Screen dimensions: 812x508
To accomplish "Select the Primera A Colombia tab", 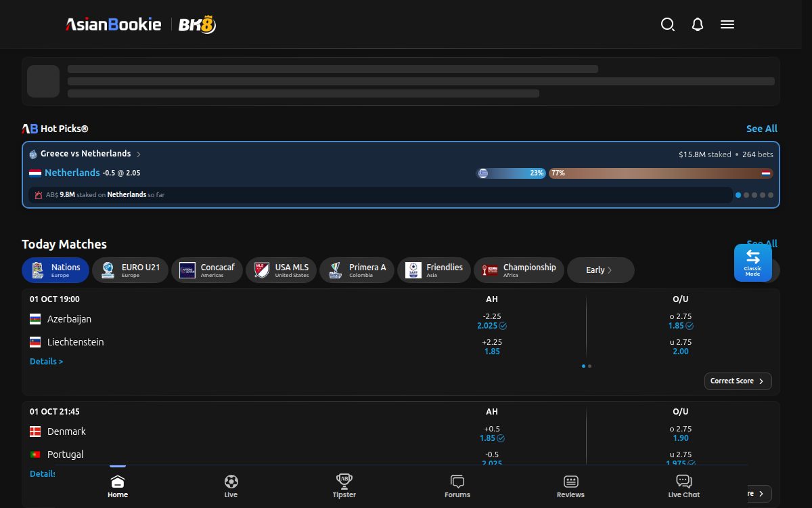I will 357,270.
